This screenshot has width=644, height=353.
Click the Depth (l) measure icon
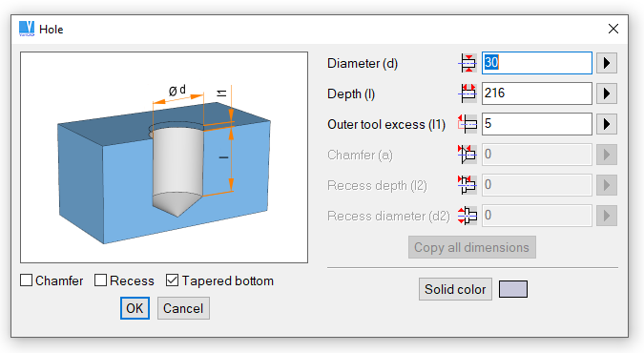click(467, 93)
